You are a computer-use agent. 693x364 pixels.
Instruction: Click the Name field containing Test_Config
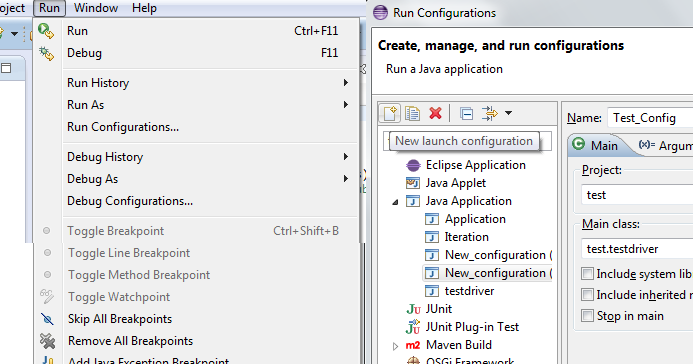(650, 118)
